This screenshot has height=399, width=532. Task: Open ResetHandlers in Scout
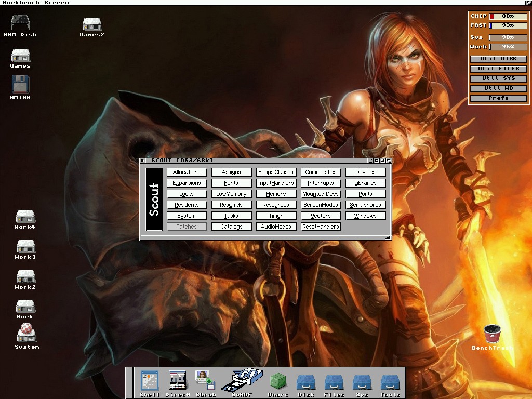click(x=321, y=227)
